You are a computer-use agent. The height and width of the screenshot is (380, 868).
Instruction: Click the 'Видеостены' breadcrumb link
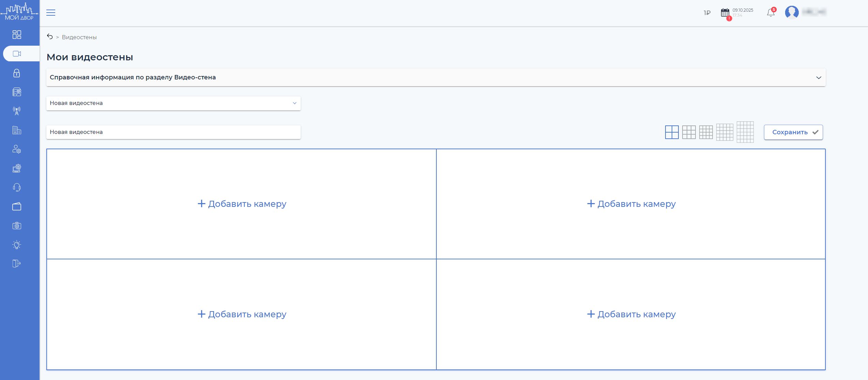(79, 37)
